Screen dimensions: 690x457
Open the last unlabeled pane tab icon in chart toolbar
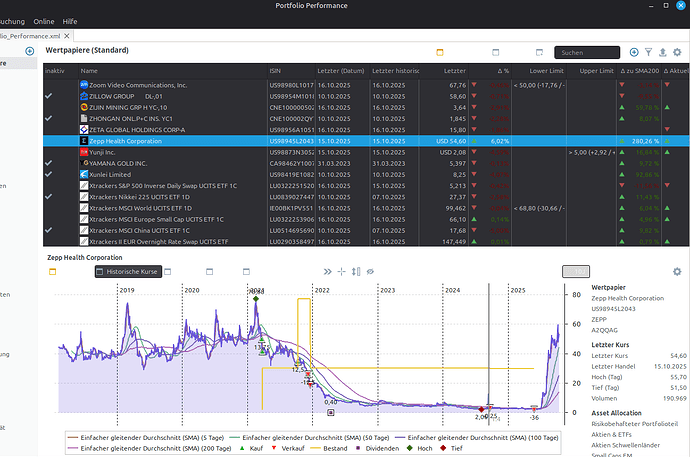[246, 272]
